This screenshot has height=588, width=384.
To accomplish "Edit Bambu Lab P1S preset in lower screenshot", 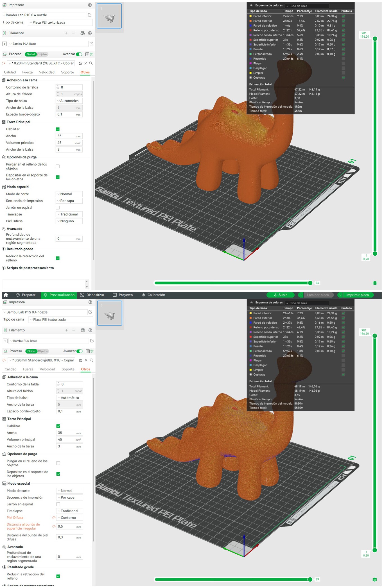I will [x=90, y=312].
